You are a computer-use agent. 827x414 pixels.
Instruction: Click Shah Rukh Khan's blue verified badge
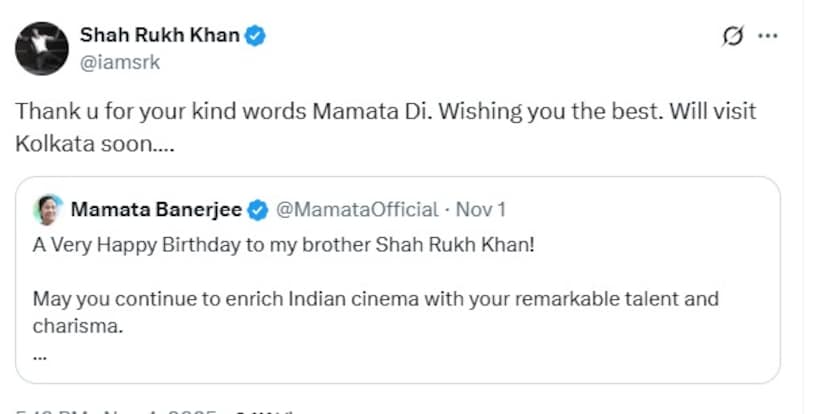256,37
